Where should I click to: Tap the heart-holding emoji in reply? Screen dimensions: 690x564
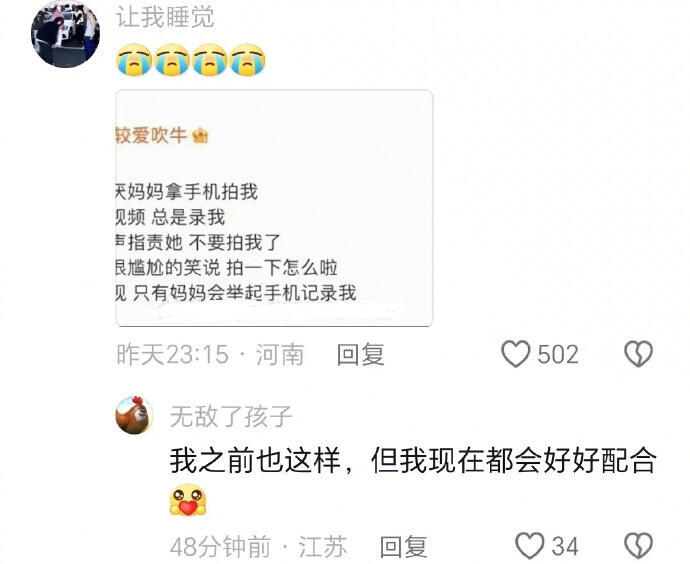coord(188,500)
